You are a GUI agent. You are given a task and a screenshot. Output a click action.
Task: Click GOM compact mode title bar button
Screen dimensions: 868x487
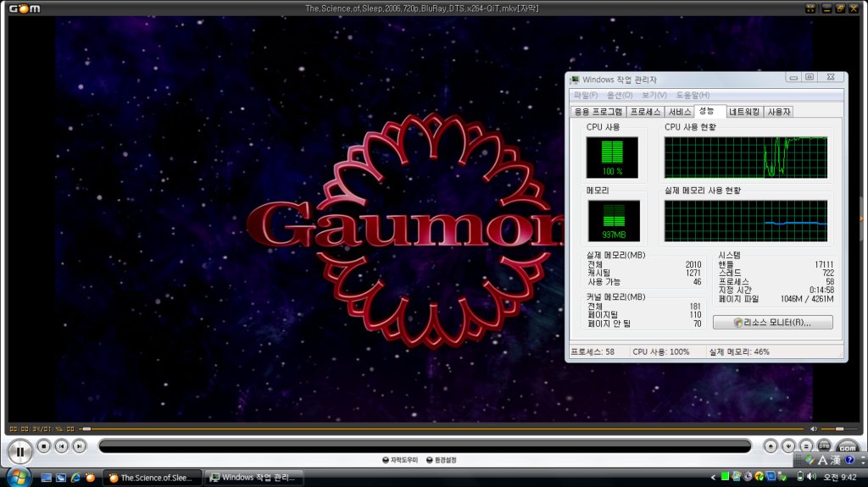pos(810,8)
